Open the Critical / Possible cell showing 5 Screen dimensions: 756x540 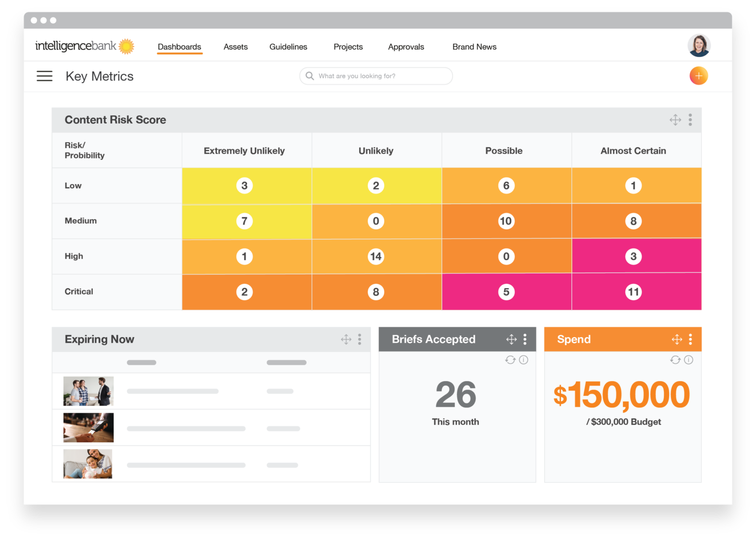click(506, 292)
